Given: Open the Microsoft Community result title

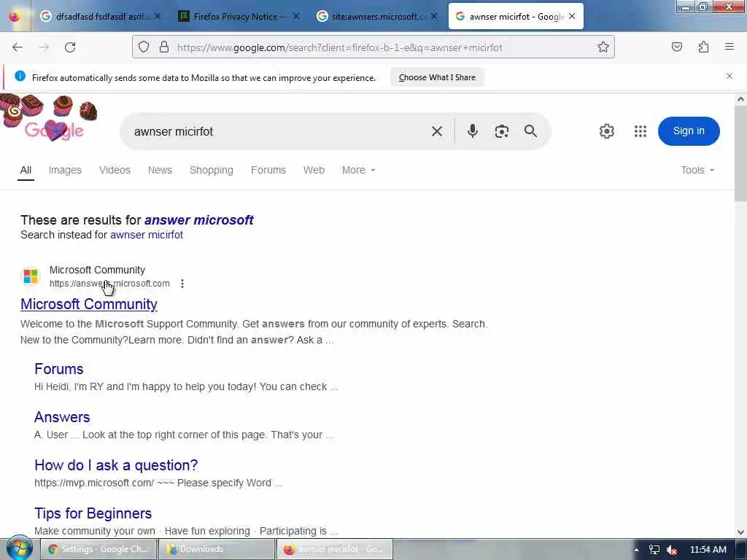Looking at the screenshot, I should click(x=88, y=304).
